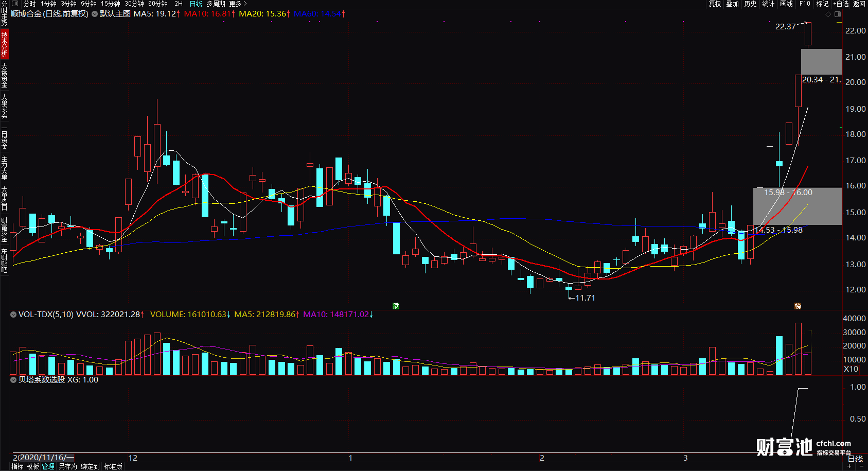This screenshot has height=471, width=868.
Task: Open the 一日资金 sidebar tab
Action: pyautogui.click(x=4, y=137)
